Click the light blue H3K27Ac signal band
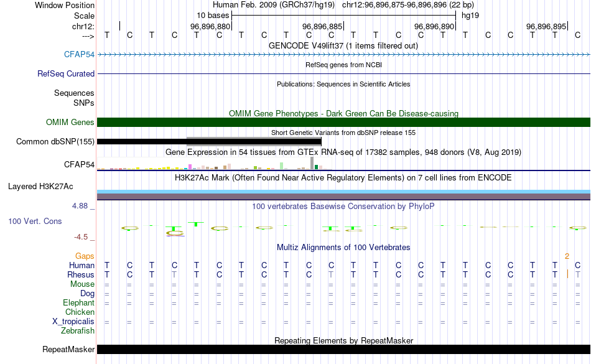 click(343, 192)
